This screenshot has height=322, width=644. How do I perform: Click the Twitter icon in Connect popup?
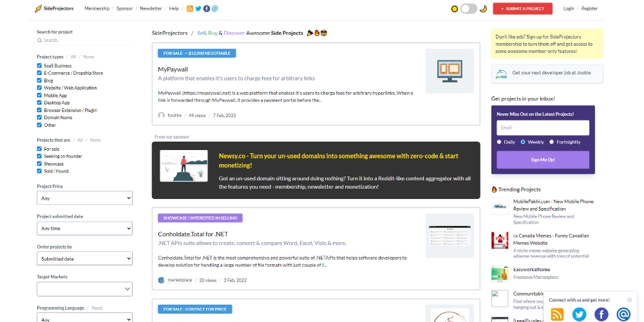(579, 315)
